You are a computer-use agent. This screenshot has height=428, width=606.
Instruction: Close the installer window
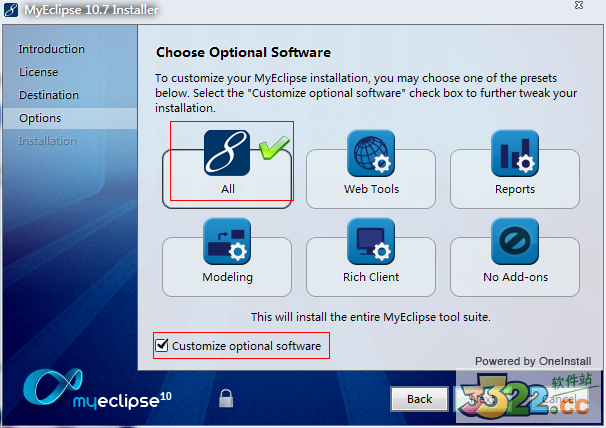click(x=579, y=5)
